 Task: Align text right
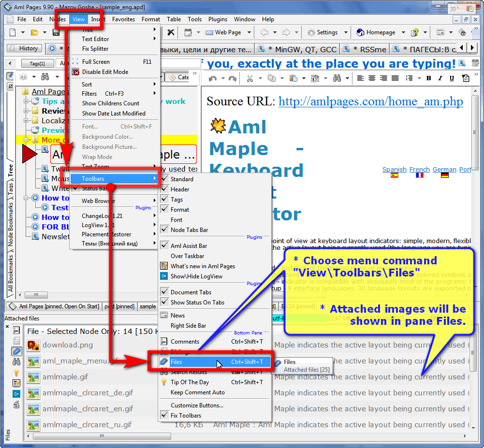[x=383, y=78]
